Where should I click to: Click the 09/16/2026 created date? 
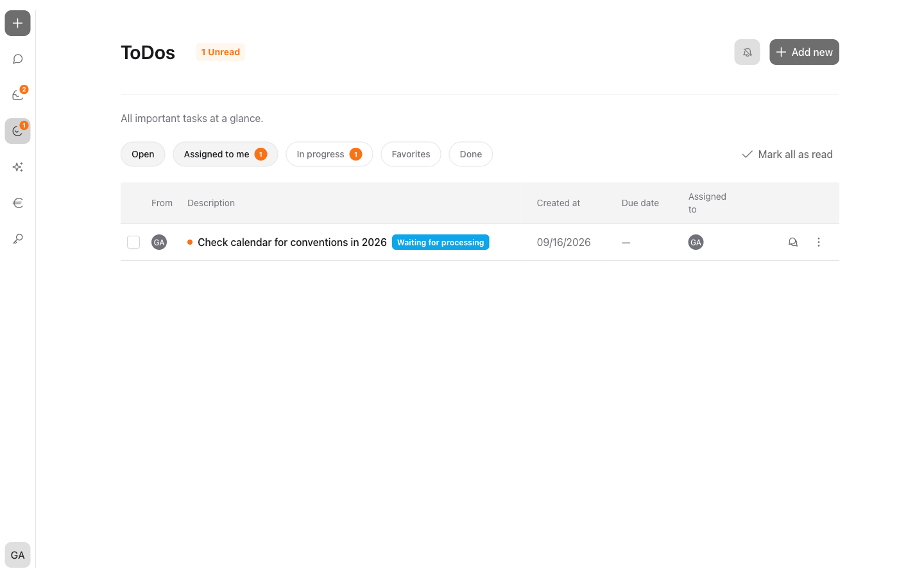click(564, 242)
